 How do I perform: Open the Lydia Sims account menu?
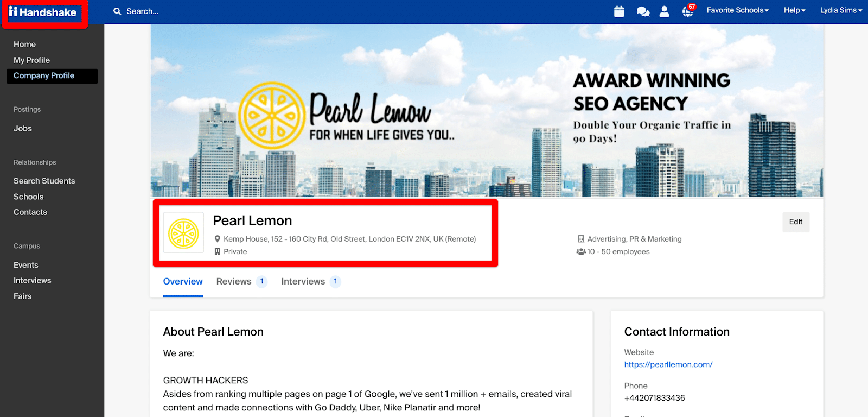(841, 10)
